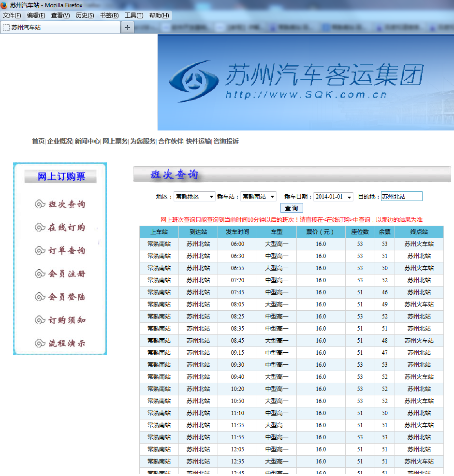Click the 11:10 departure time cell
Viewport: 454px width, 476px height.
click(237, 413)
